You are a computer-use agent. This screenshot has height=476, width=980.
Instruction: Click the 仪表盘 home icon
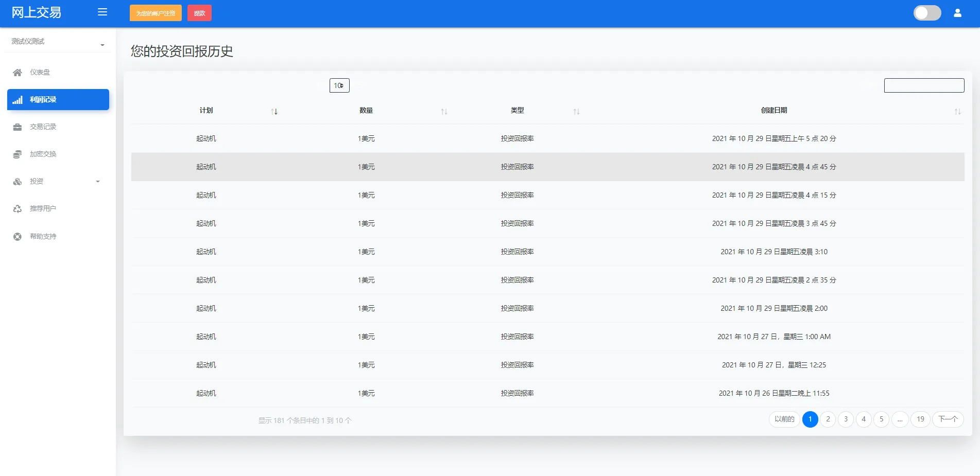tap(18, 73)
